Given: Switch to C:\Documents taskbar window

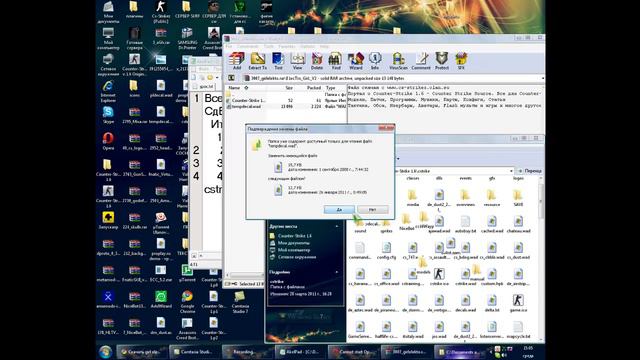Looking at the screenshot, I should coord(460,351).
